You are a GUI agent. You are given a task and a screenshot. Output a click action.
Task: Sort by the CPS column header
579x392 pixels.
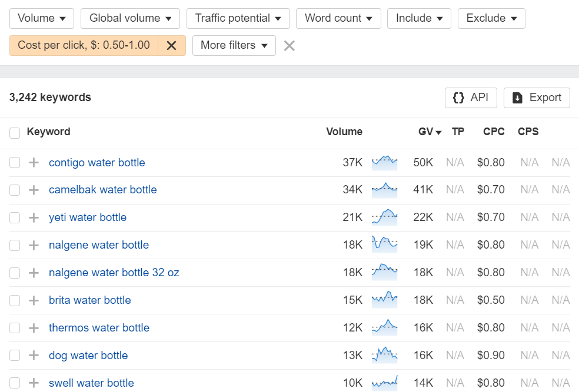528,132
